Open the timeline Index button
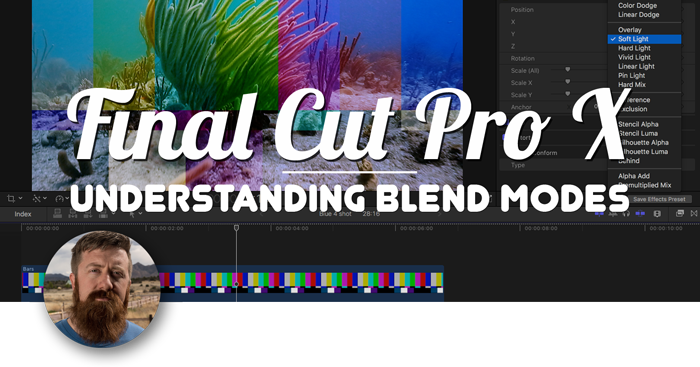 click(x=23, y=214)
